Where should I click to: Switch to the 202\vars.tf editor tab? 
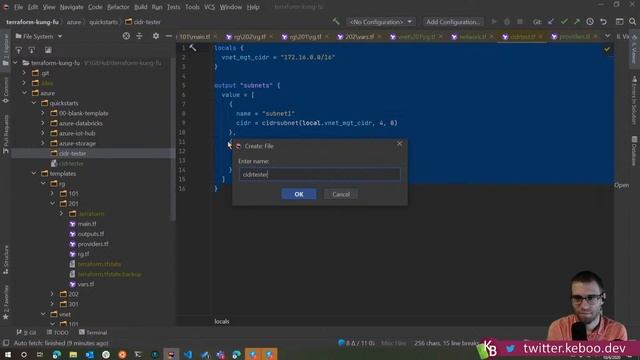[x=359, y=36]
